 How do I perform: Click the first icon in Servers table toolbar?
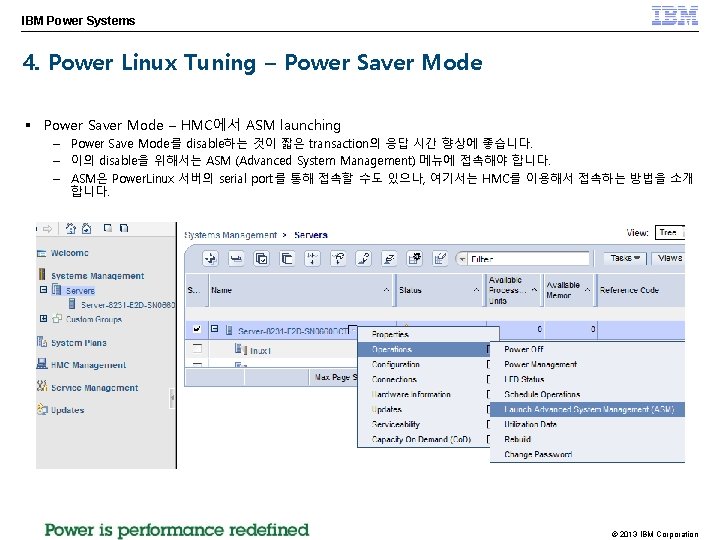(211, 259)
